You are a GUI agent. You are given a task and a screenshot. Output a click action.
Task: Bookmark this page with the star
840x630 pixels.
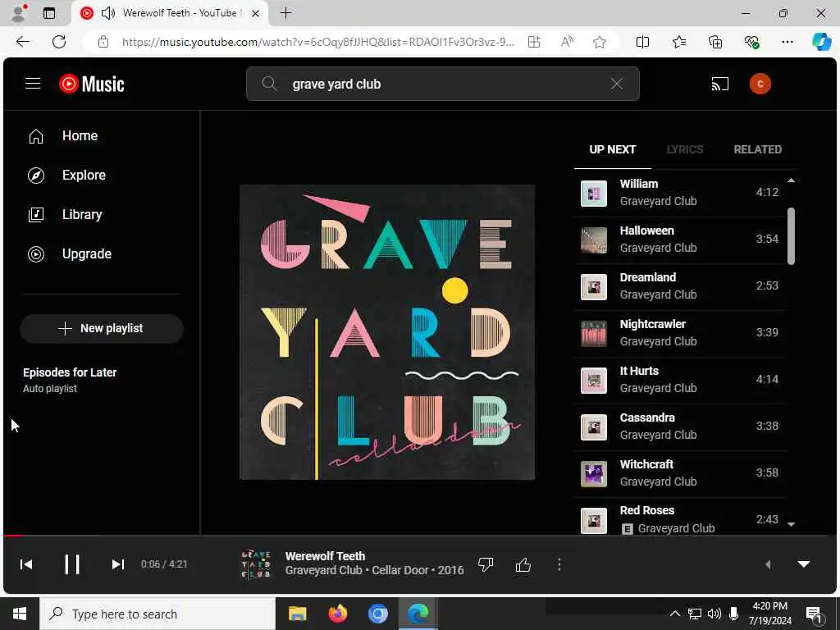[x=600, y=42]
